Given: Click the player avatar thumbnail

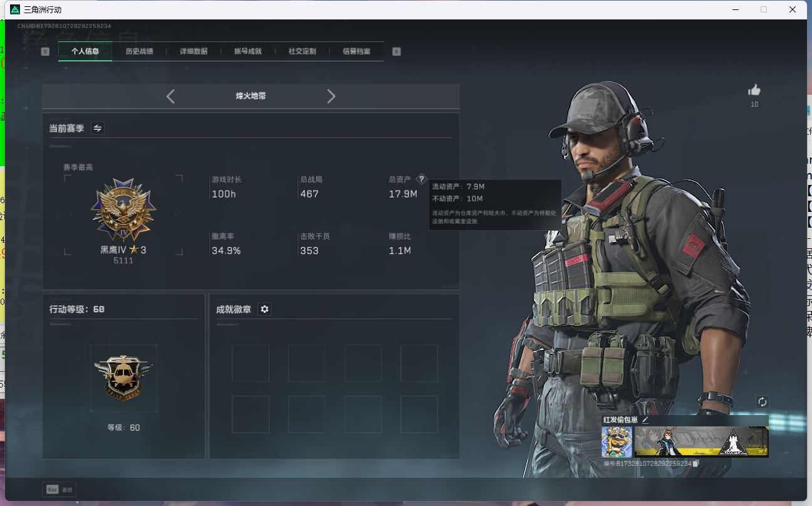Looking at the screenshot, I should tap(617, 442).
